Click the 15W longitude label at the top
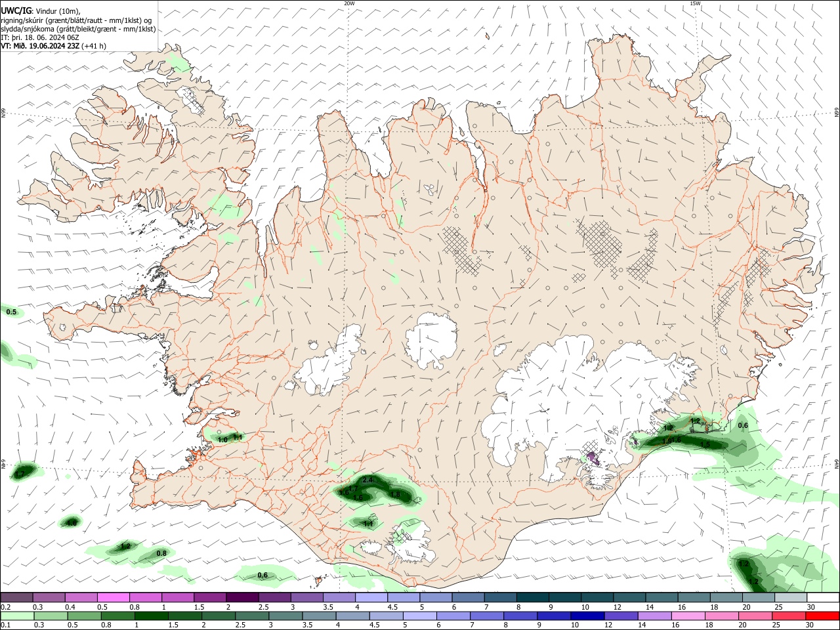The height and width of the screenshot is (630, 840). coord(695,3)
